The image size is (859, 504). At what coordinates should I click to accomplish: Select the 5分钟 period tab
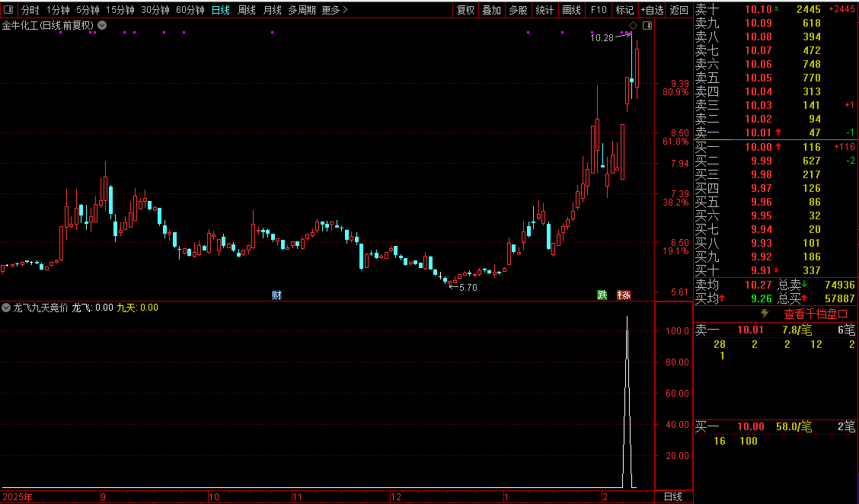pyautogui.click(x=88, y=10)
